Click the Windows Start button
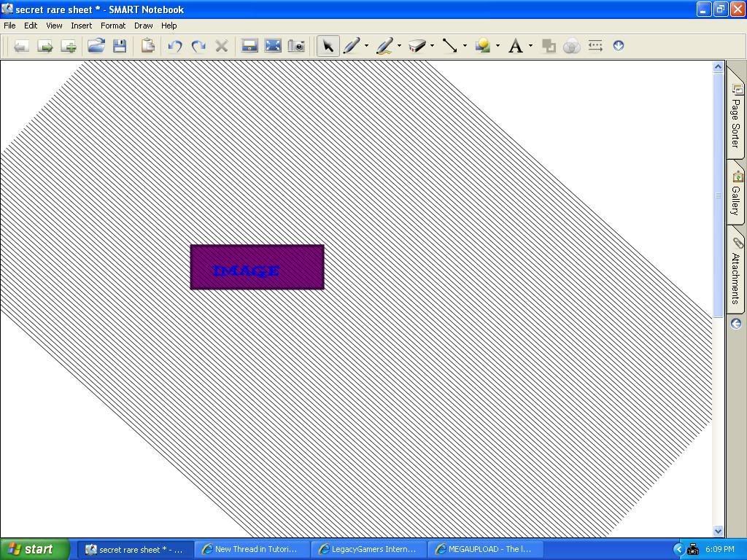747x560 pixels. pyautogui.click(x=33, y=548)
